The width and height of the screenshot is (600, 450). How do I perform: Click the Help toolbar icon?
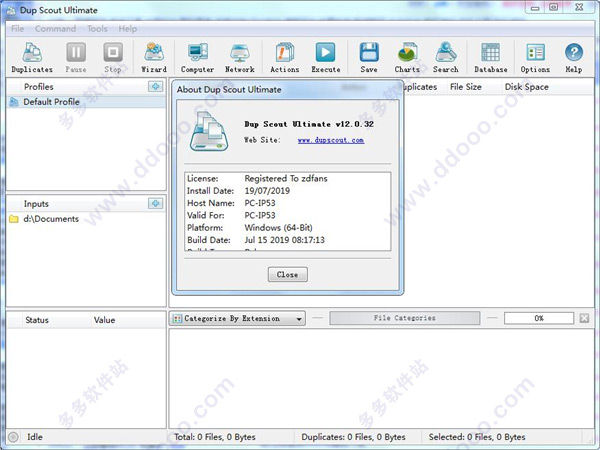(574, 58)
